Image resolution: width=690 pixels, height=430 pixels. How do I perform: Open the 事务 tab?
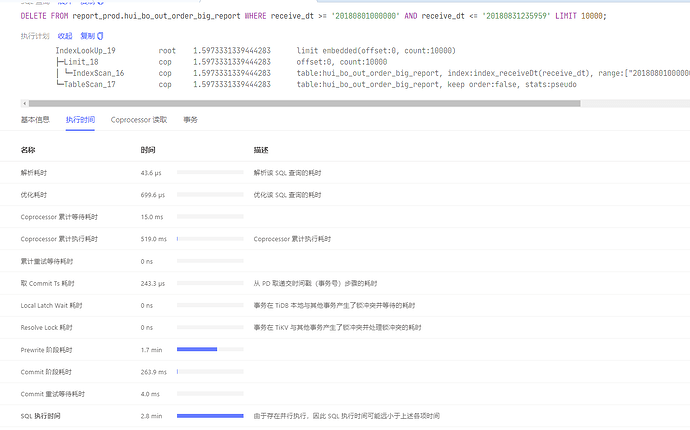pyautogui.click(x=190, y=120)
